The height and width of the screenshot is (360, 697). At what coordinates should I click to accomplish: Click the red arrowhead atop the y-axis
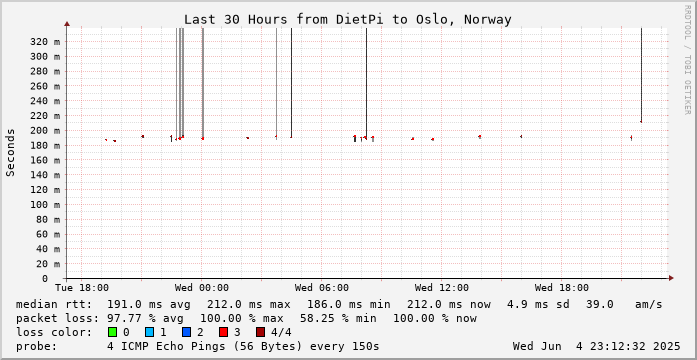coord(67,24)
